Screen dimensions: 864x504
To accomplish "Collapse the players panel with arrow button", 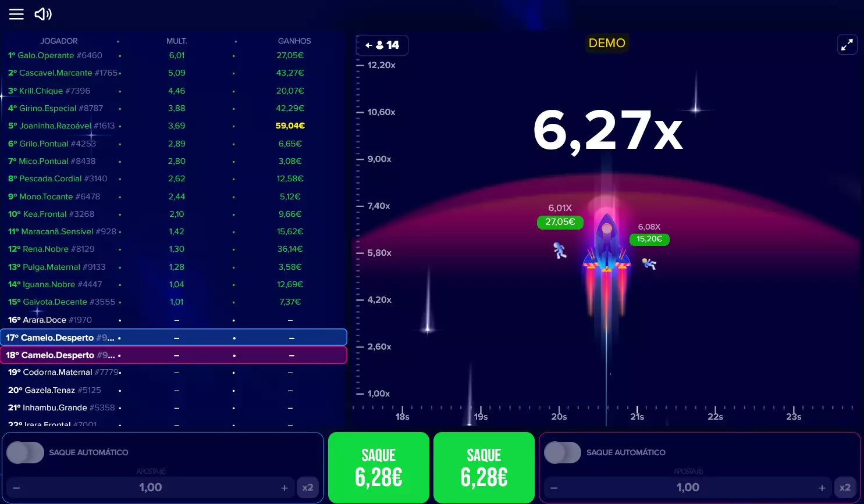I will (382, 45).
